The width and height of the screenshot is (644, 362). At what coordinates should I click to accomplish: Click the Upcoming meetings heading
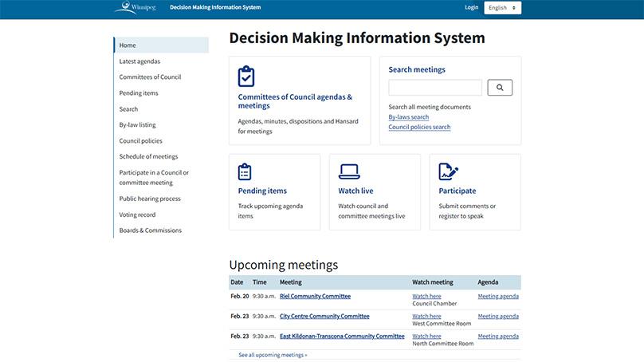point(284,265)
